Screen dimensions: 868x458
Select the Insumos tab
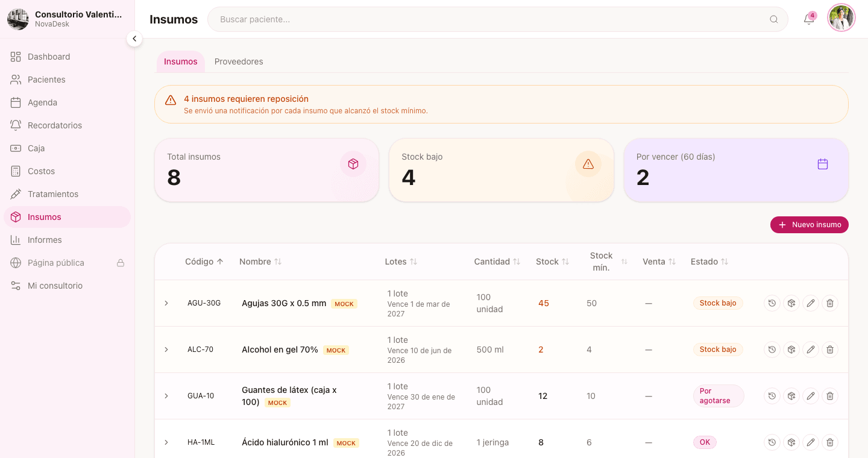coord(181,61)
